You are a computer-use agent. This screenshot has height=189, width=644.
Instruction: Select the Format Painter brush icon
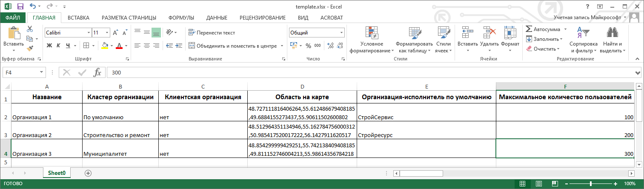[x=30, y=49]
